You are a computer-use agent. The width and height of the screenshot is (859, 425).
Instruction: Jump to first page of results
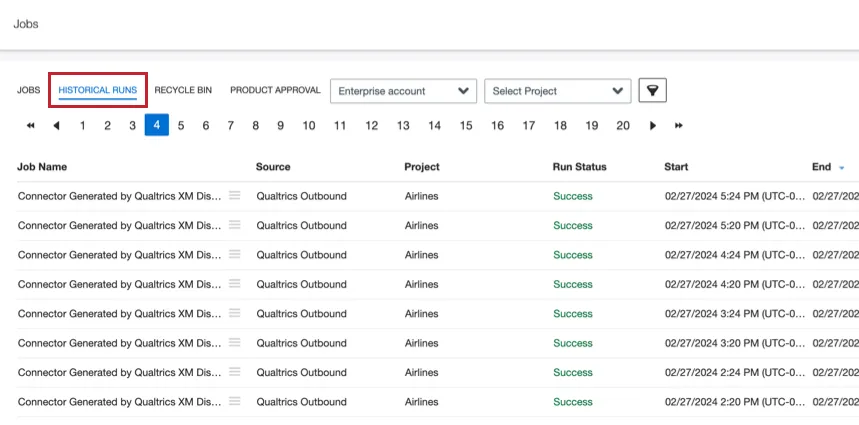(31, 125)
